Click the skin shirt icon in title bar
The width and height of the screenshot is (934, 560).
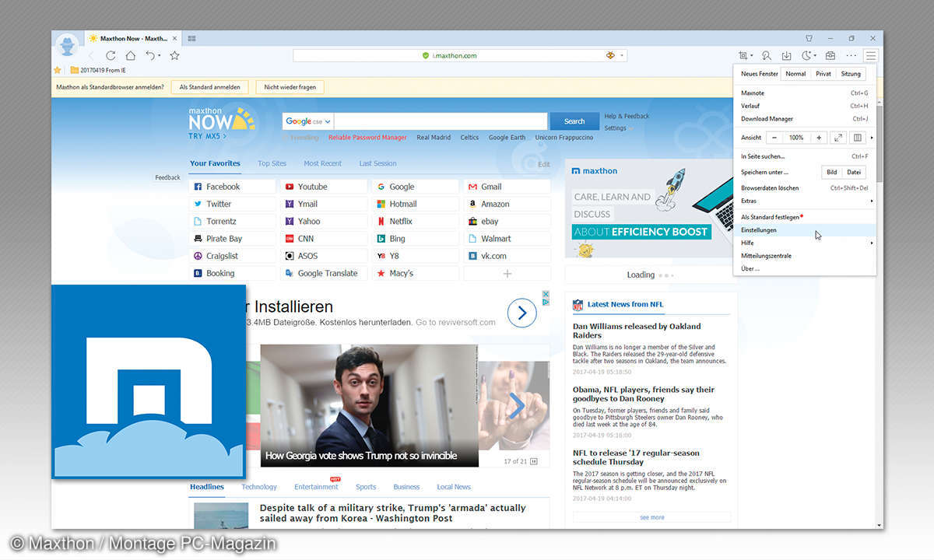tap(809, 38)
